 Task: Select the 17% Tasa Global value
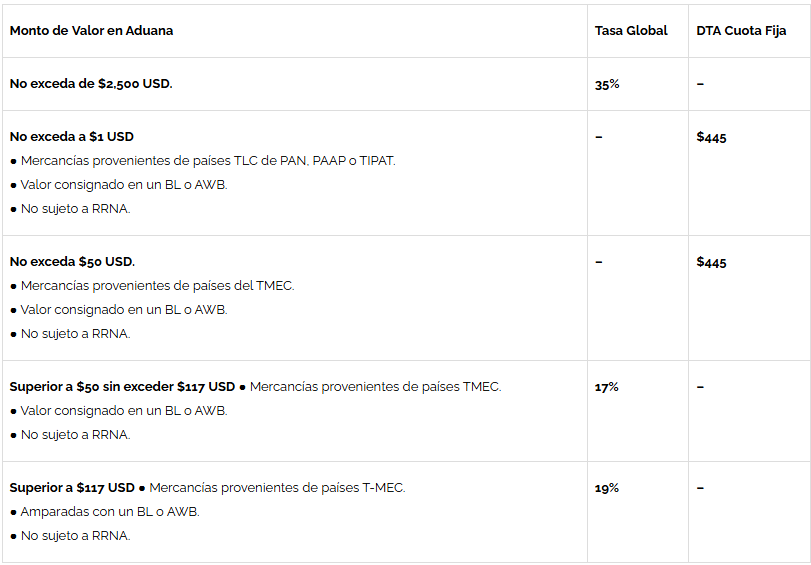(606, 387)
